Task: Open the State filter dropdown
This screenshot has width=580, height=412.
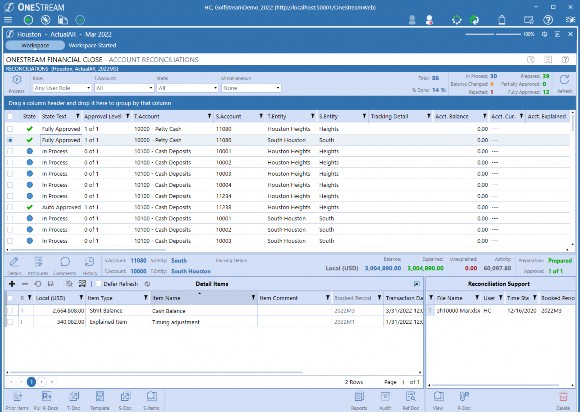Action: coord(188,88)
